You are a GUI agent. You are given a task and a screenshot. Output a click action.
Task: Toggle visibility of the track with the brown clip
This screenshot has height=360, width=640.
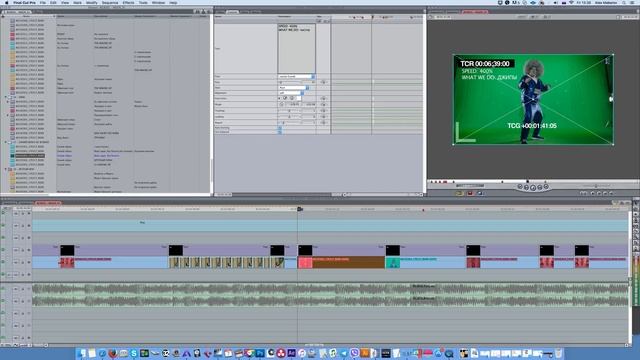point(3,262)
